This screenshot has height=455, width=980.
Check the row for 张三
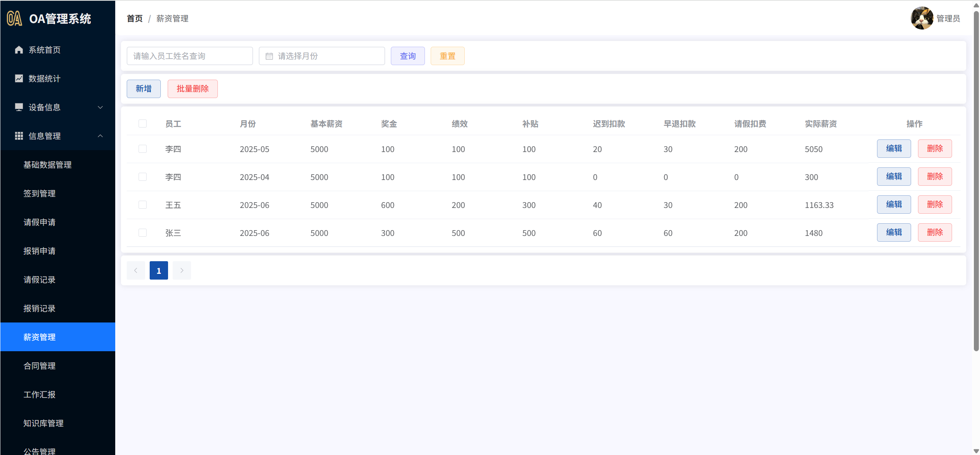tap(142, 233)
